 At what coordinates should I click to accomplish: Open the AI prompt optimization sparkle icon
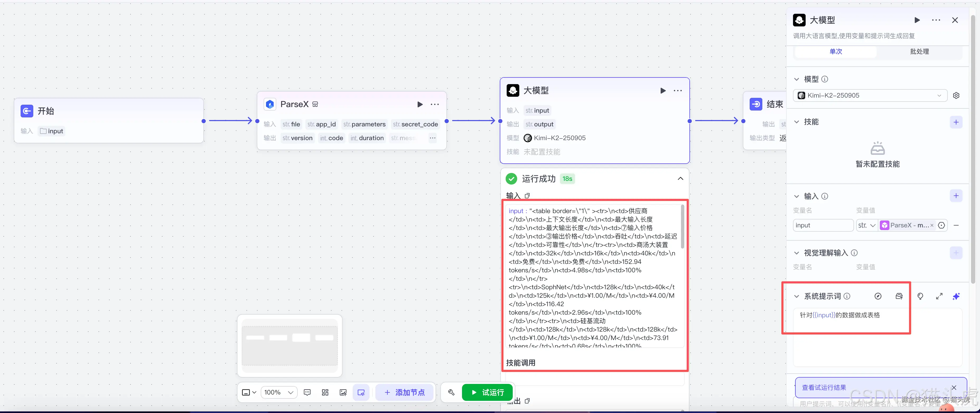pos(956,296)
